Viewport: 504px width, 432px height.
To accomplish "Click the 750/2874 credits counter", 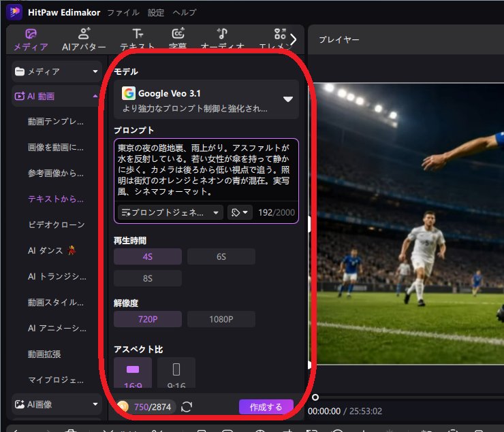I will coord(153,407).
